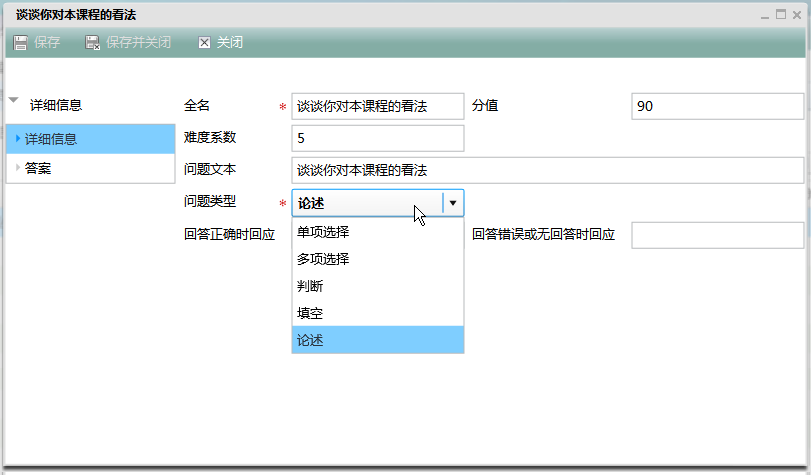
Task: Toggle the 问题类型 dropdown arrow
Action: point(453,203)
